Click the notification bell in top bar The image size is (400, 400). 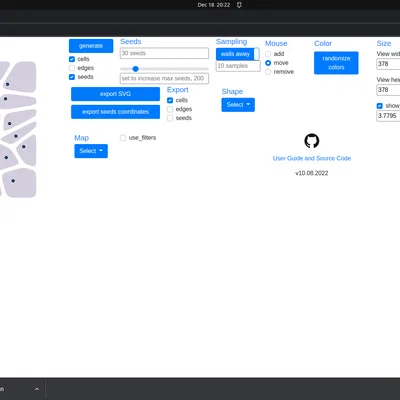pos(239,5)
